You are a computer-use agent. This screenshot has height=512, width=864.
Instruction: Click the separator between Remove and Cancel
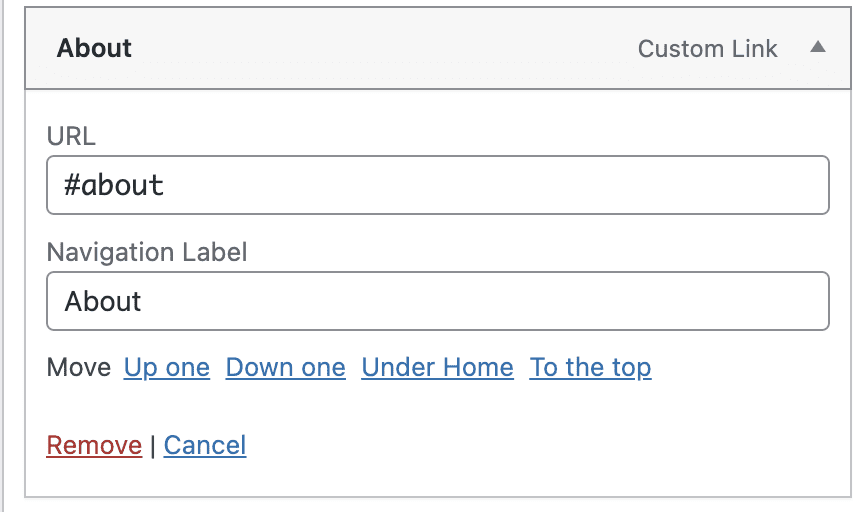tap(153, 445)
